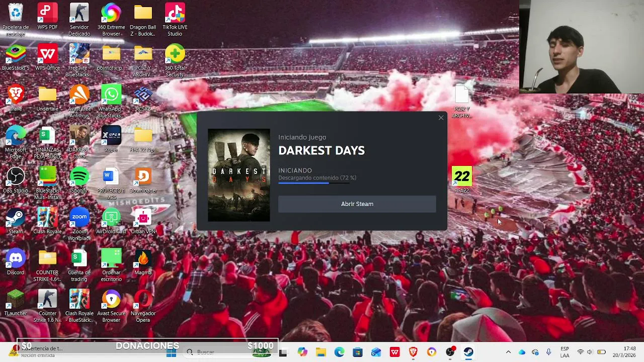Viewport: 644px width, 362px height.
Task: Open Microsoft Store from taskbar
Action: pos(358,352)
